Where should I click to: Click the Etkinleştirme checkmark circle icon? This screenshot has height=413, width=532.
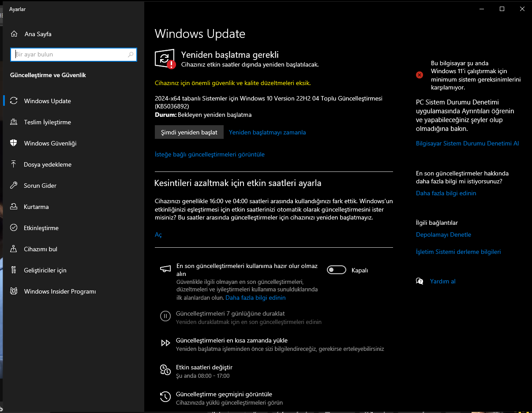(14, 228)
